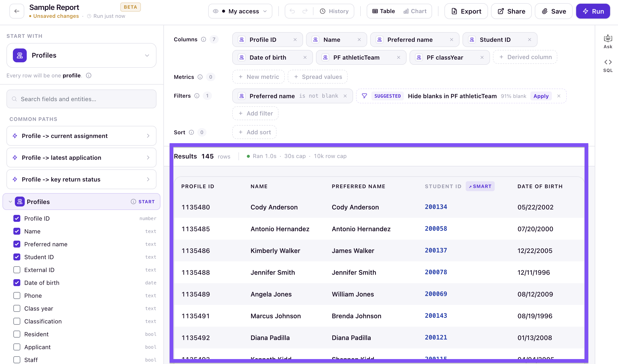Image resolution: width=618 pixels, height=364 pixels.
Task: Click the info icon next to Columns
Action: pyautogui.click(x=204, y=39)
